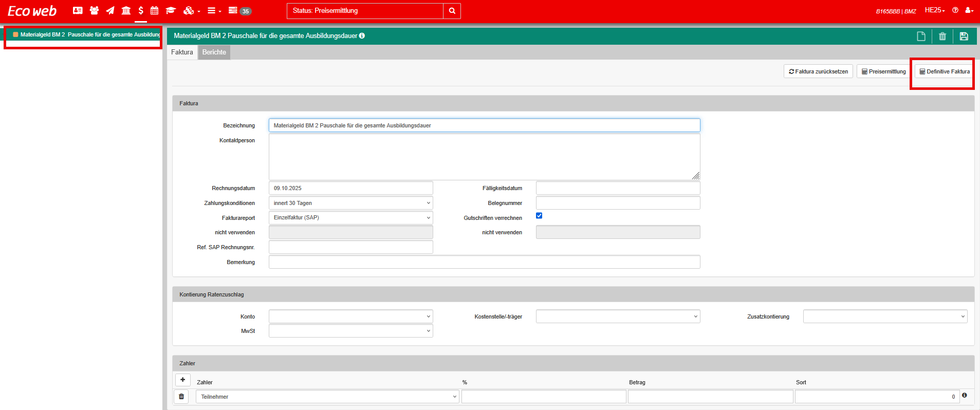Delete invoice using header trash icon
This screenshot has height=410, width=980.
942,36
